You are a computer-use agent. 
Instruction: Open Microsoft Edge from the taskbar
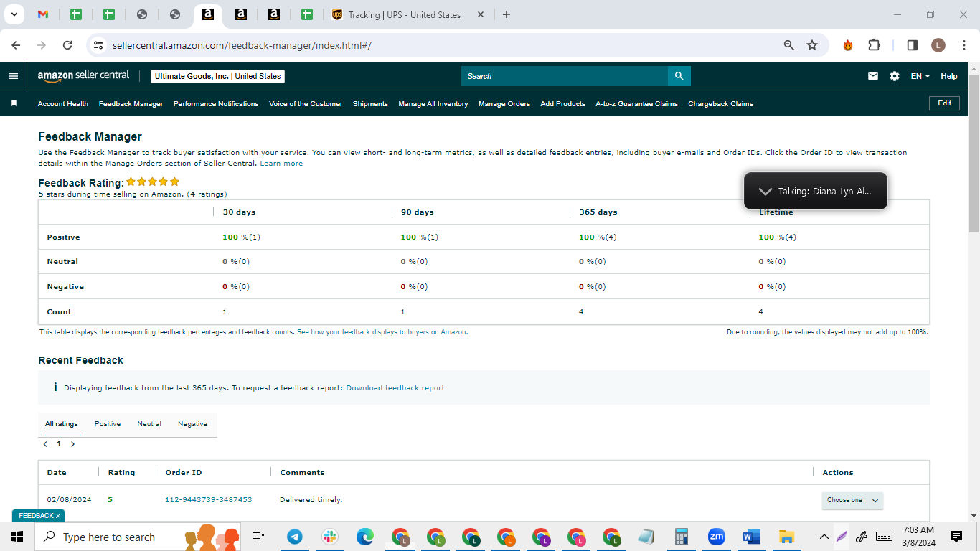(365, 537)
